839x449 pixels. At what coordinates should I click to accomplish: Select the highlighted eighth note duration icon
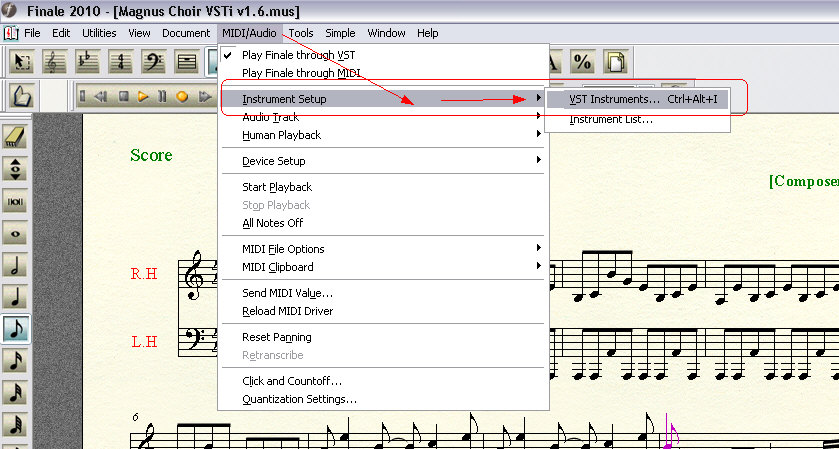point(16,329)
